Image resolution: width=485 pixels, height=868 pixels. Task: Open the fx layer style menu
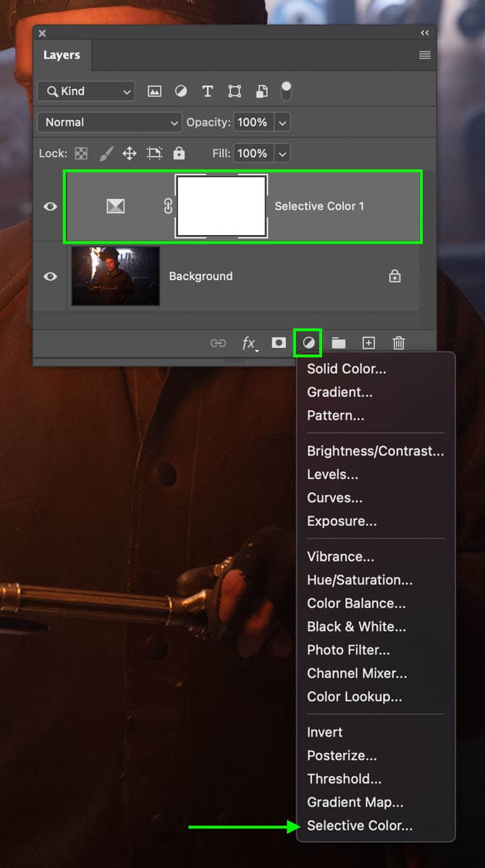click(250, 343)
